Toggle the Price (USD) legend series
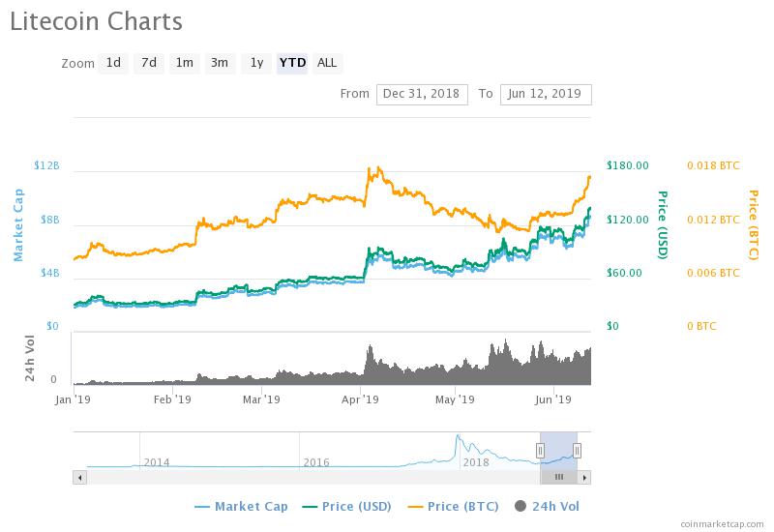The image size is (774, 532). point(346,506)
